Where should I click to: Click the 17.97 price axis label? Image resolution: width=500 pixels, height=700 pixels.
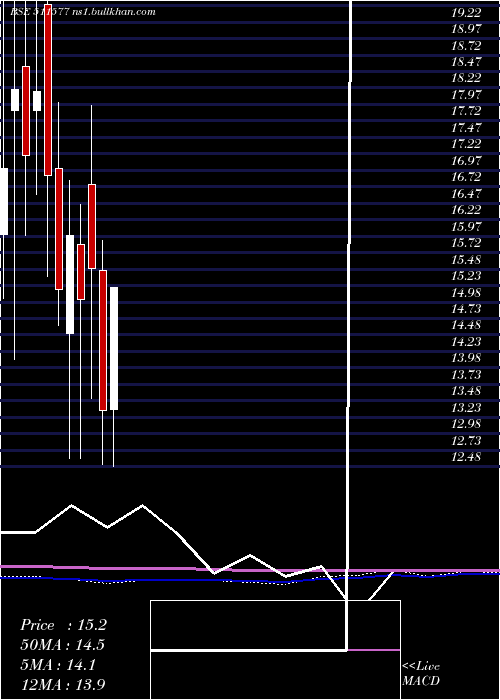[x=466, y=95]
